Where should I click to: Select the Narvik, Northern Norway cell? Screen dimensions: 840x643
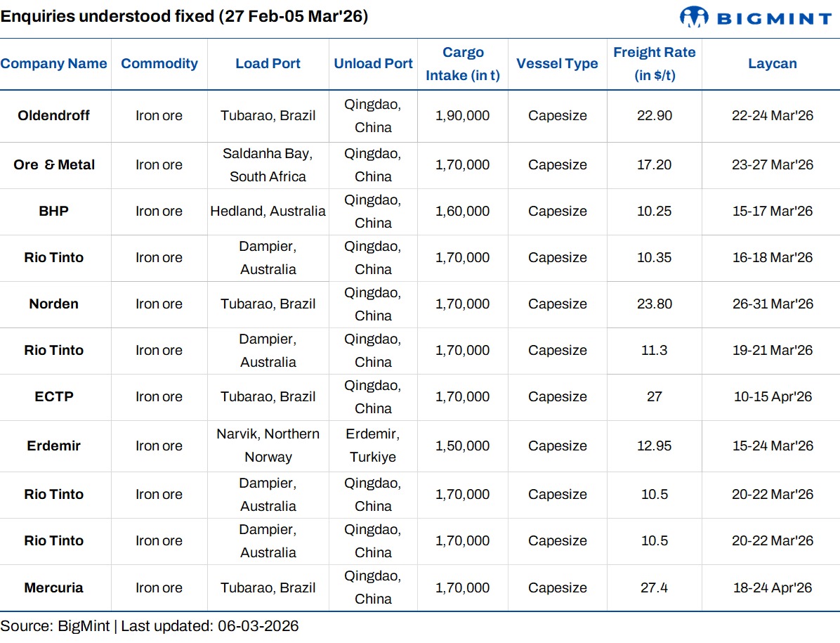[x=268, y=446]
